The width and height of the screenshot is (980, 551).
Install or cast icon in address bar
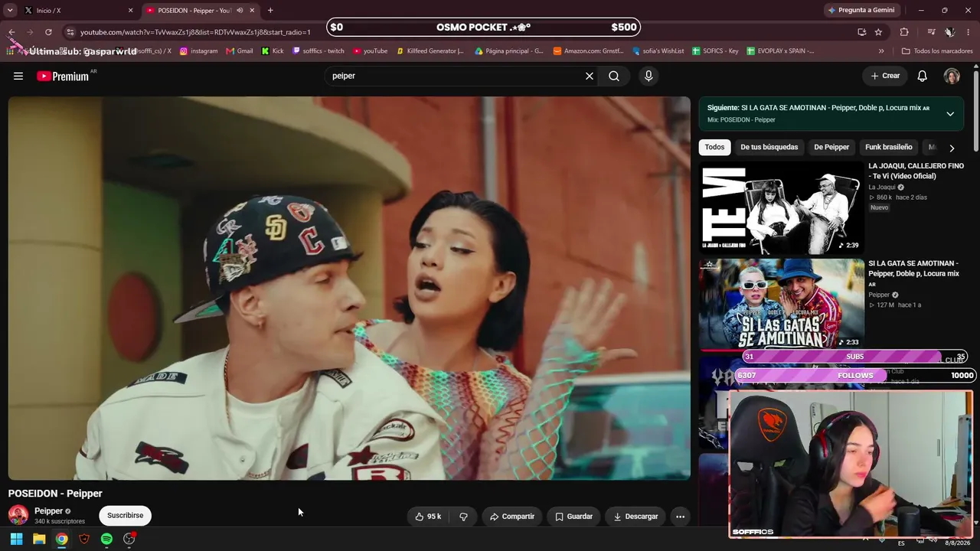coord(862,32)
